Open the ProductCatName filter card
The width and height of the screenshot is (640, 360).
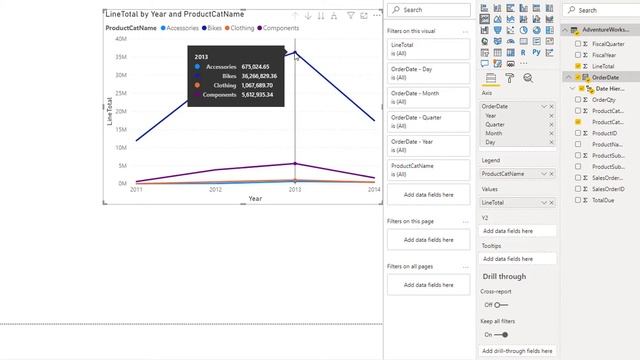coord(429,170)
